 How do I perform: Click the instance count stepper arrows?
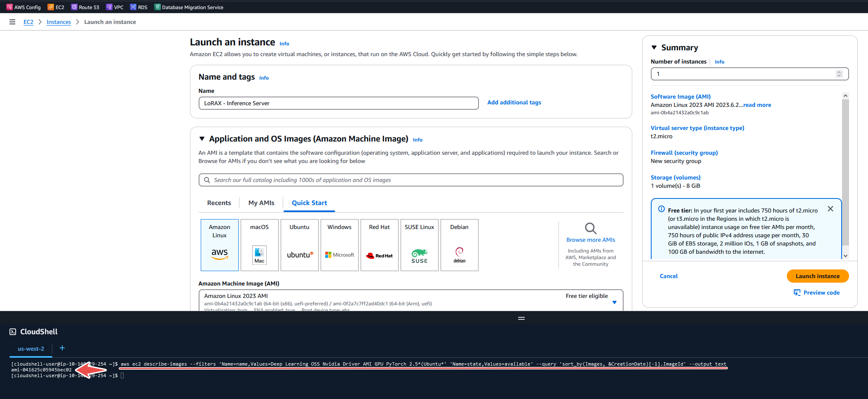click(839, 74)
